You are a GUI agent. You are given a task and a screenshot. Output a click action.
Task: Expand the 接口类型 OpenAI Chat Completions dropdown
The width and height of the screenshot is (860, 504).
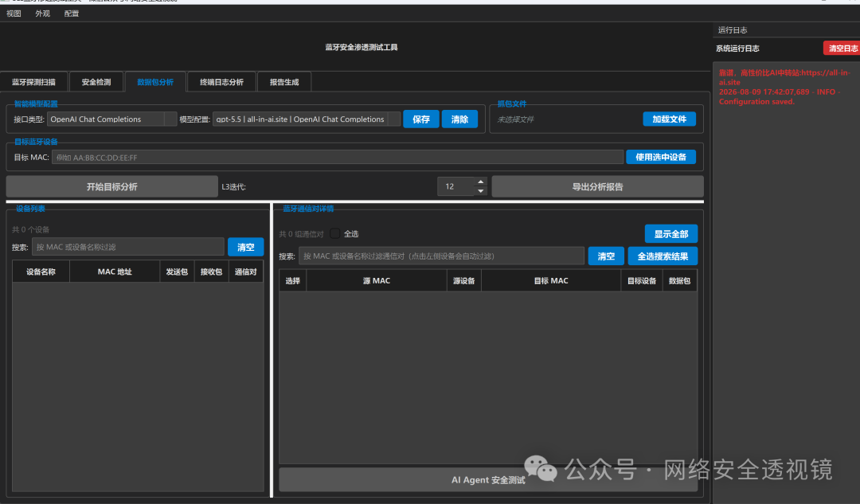click(x=112, y=119)
